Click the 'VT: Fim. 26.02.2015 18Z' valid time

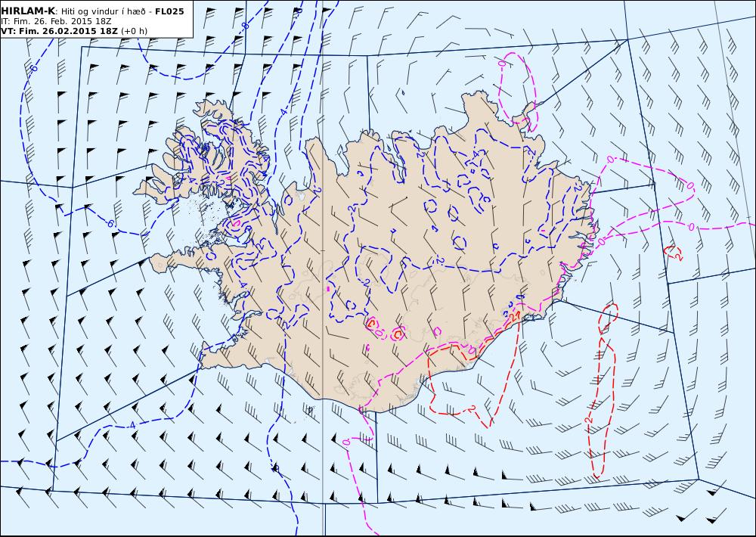point(59,31)
